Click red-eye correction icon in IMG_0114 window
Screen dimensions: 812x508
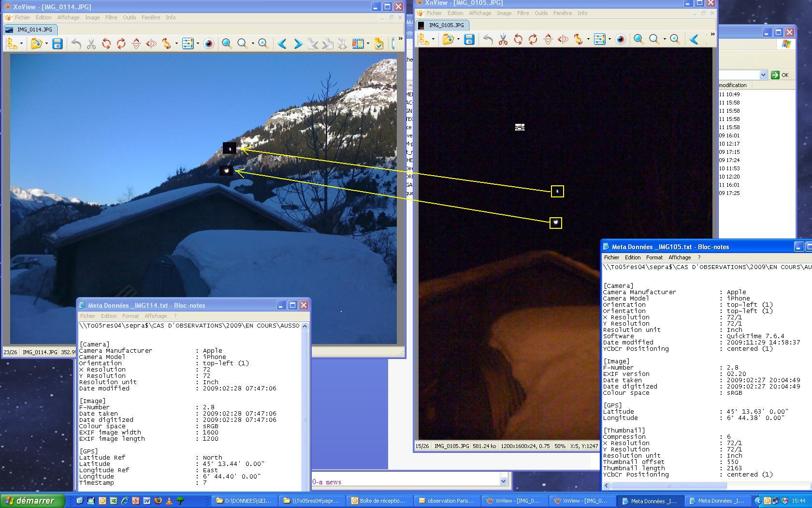(x=209, y=44)
